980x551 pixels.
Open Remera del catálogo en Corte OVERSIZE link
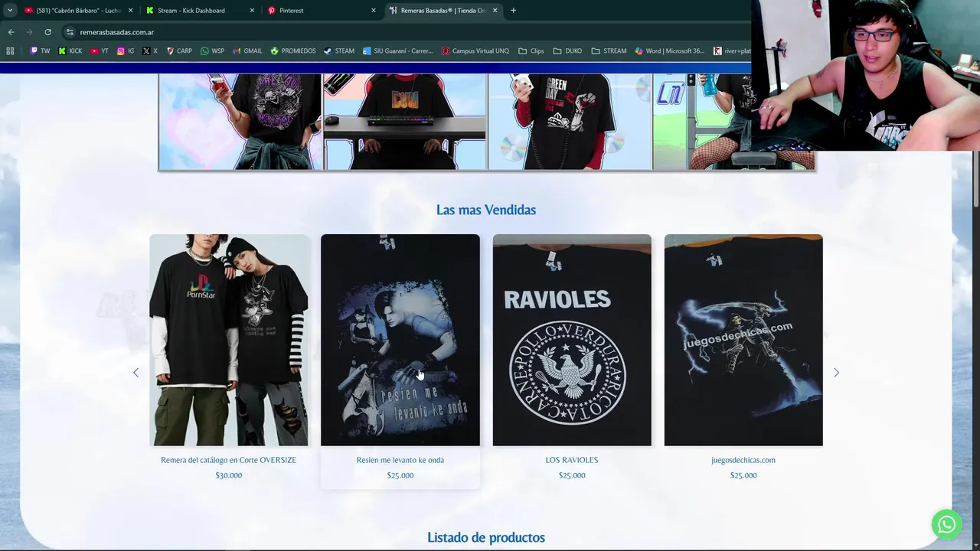(228, 460)
